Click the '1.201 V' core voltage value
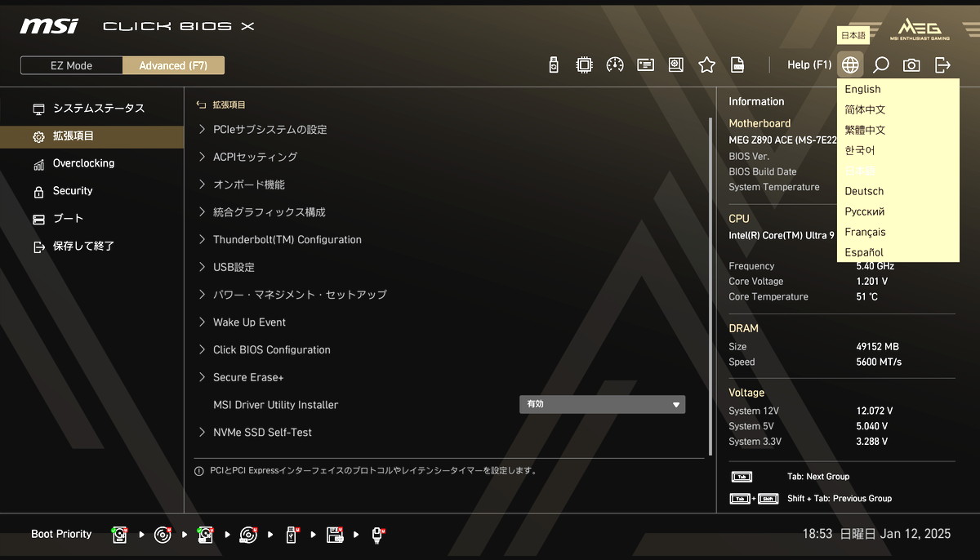 (x=871, y=282)
